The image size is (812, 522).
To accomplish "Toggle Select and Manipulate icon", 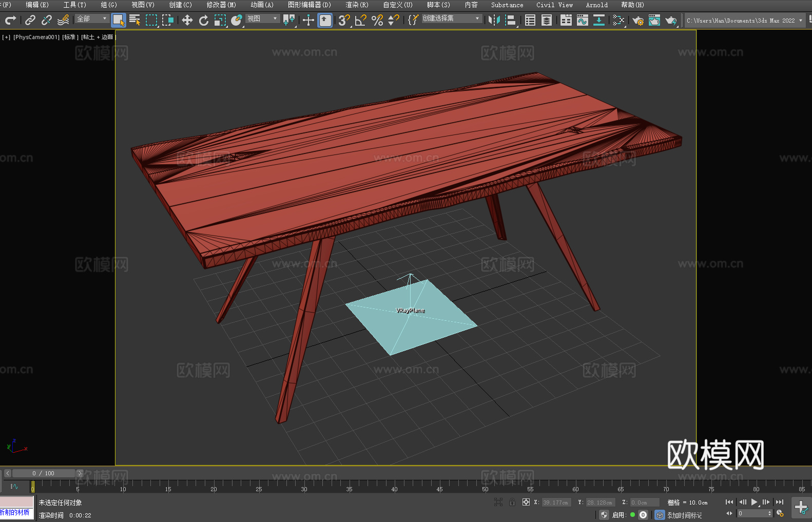I will (308, 20).
